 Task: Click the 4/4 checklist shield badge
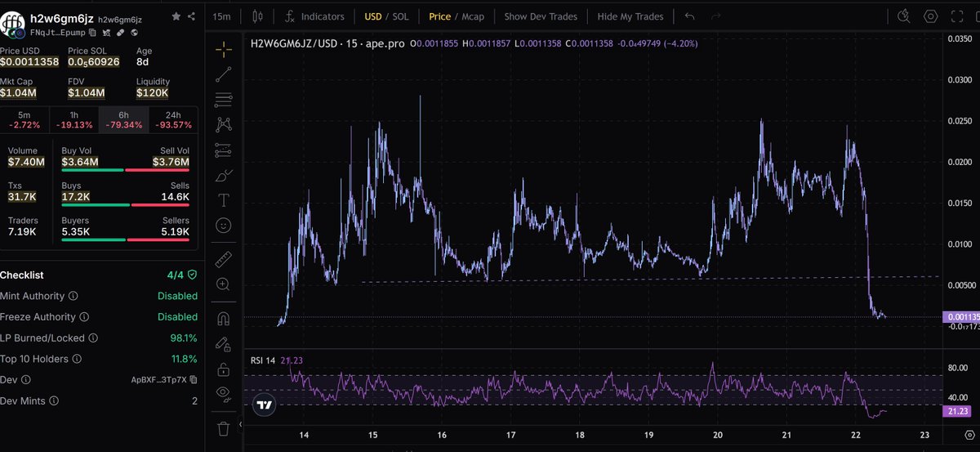(x=182, y=275)
